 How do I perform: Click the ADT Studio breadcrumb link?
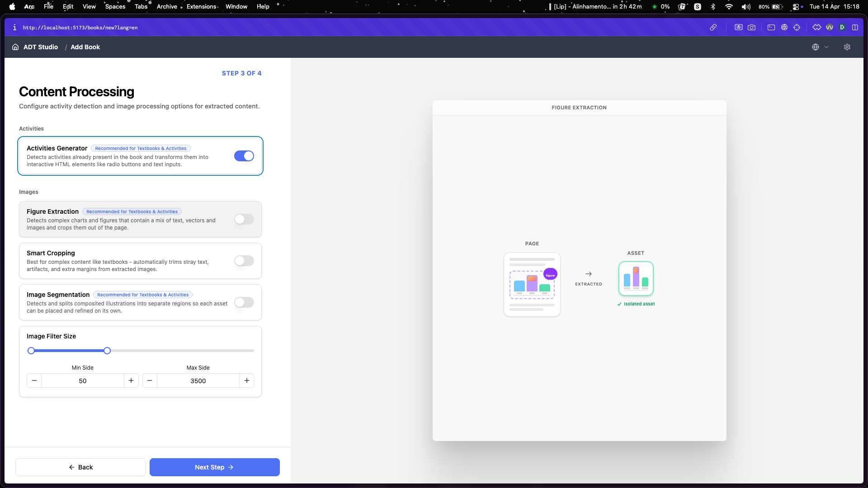point(41,47)
